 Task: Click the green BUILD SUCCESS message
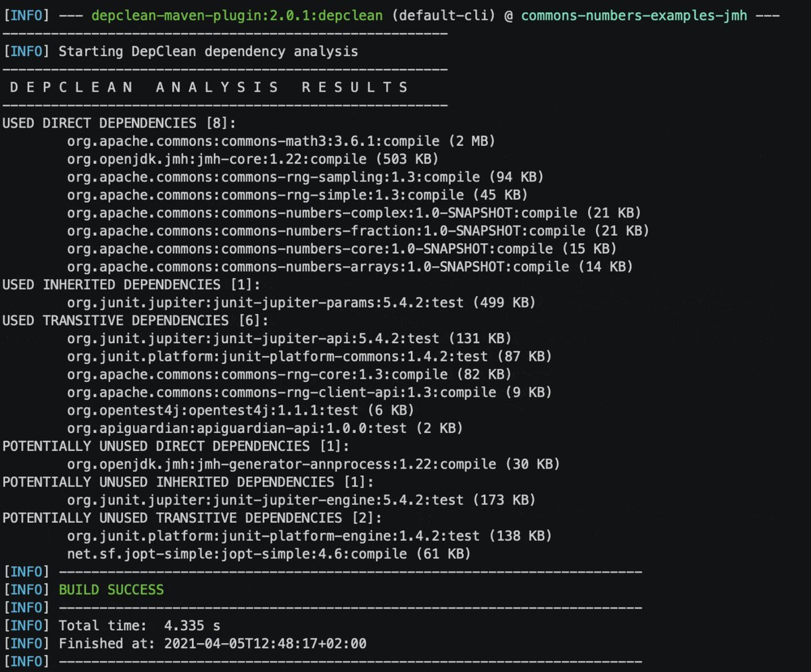pyautogui.click(x=112, y=590)
